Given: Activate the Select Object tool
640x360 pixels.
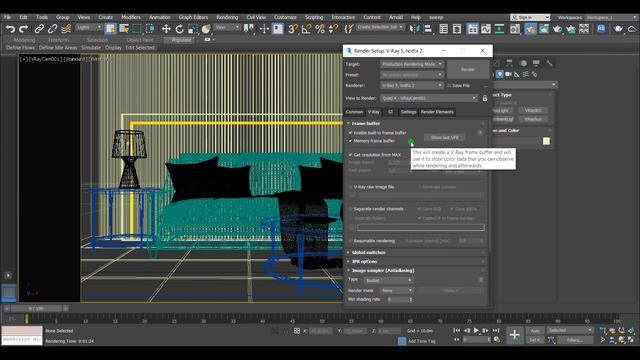Looking at the screenshot, I should (110, 29).
